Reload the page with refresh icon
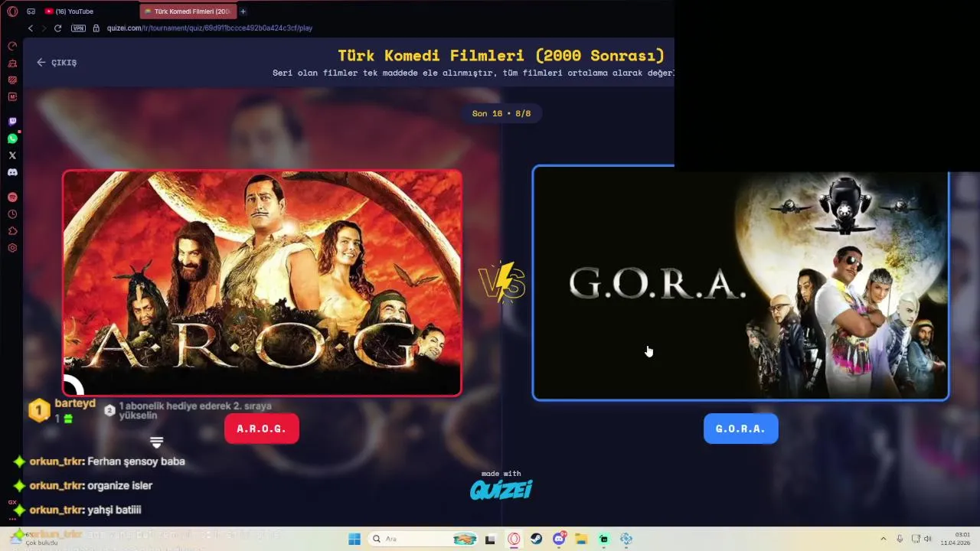The image size is (980, 551). point(57,28)
